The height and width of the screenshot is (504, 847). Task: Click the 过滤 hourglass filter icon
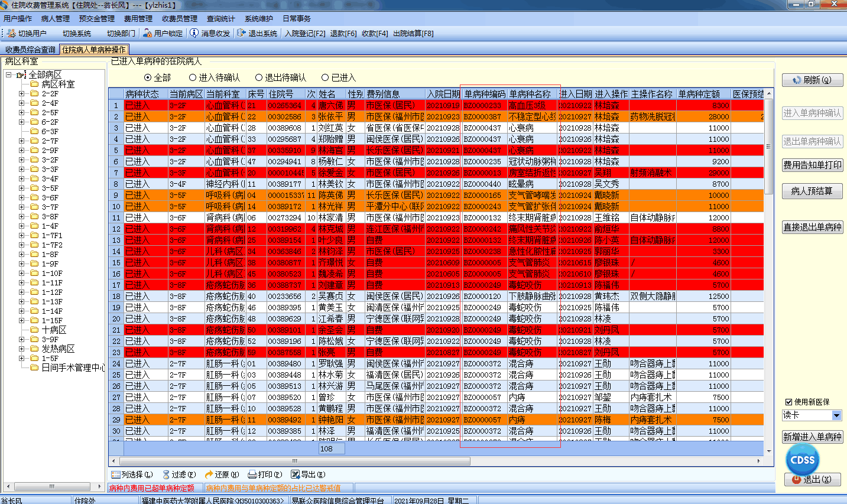[166, 474]
